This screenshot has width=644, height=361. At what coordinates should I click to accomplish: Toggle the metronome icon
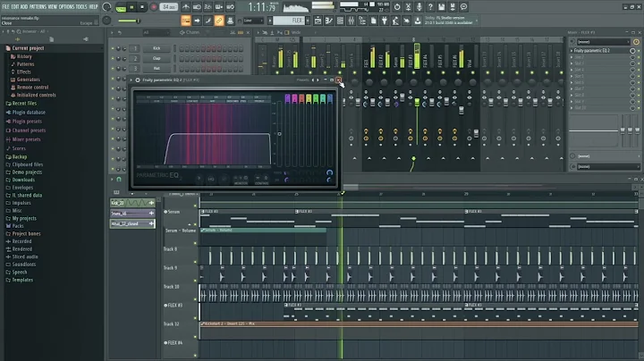coord(186,7)
